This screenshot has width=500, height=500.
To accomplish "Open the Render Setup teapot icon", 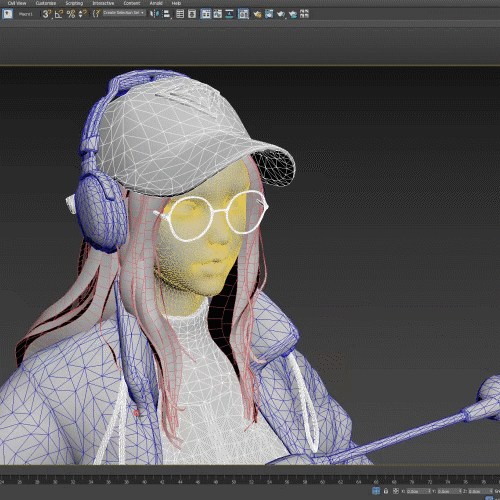I will [257, 14].
